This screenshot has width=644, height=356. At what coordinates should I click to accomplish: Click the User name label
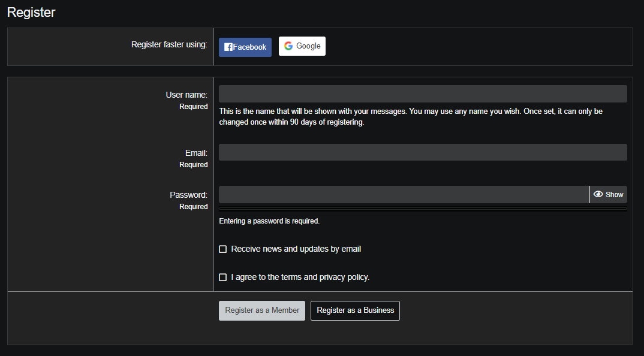(186, 95)
